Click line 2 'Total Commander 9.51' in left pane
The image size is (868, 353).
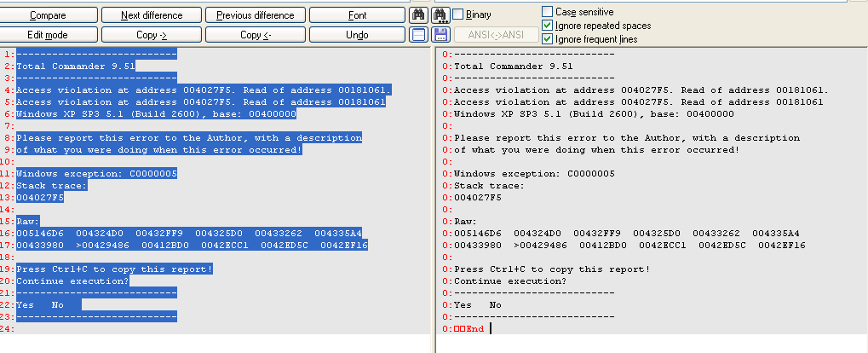[76, 66]
